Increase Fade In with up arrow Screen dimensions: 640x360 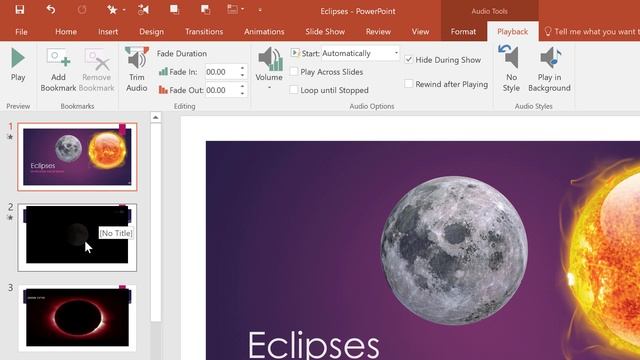point(242,69)
